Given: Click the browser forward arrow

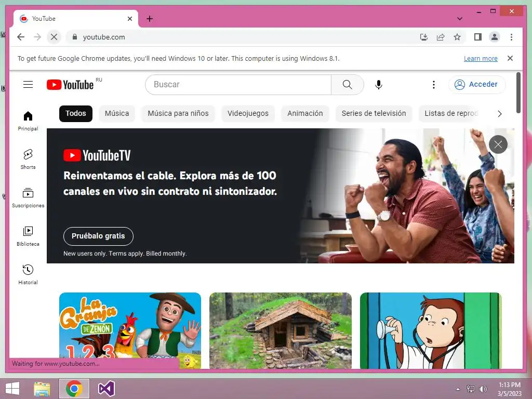Looking at the screenshot, I should (x=37, y=37).
